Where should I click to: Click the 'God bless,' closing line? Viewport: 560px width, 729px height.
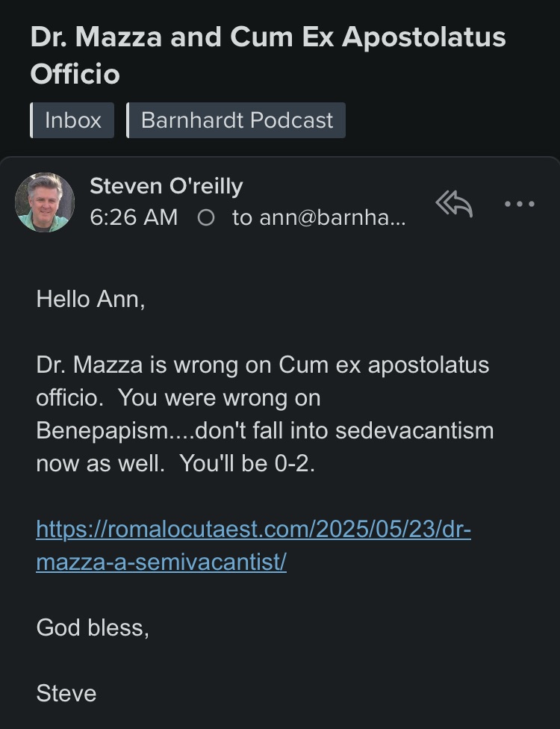93,627
